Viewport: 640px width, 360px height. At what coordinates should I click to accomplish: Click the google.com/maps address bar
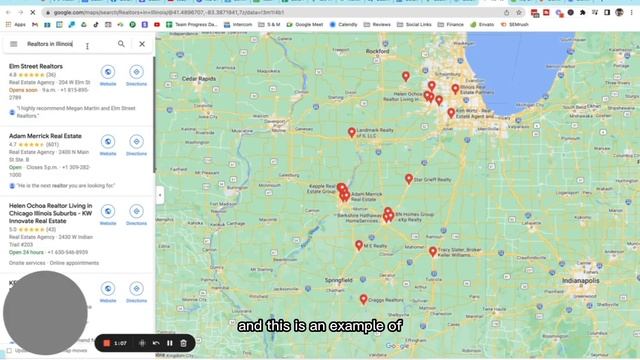point(273,13)
